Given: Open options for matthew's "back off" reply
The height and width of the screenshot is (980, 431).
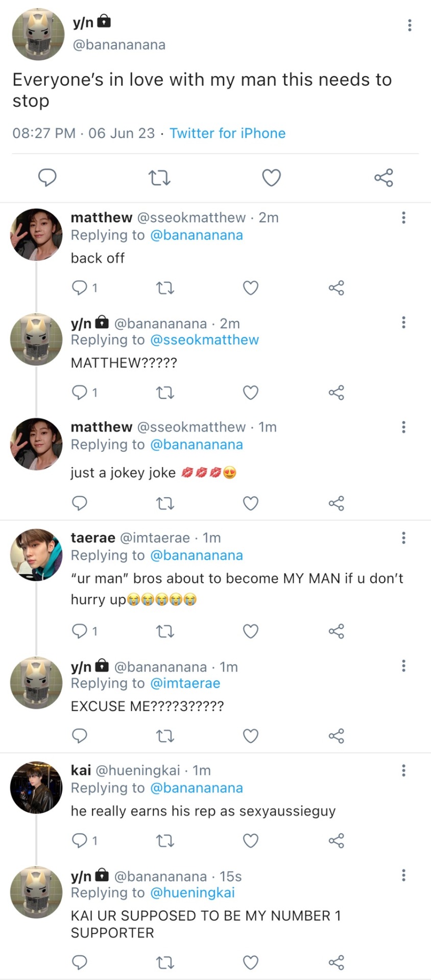Looking at the screenshot, I should coord(403,218).
